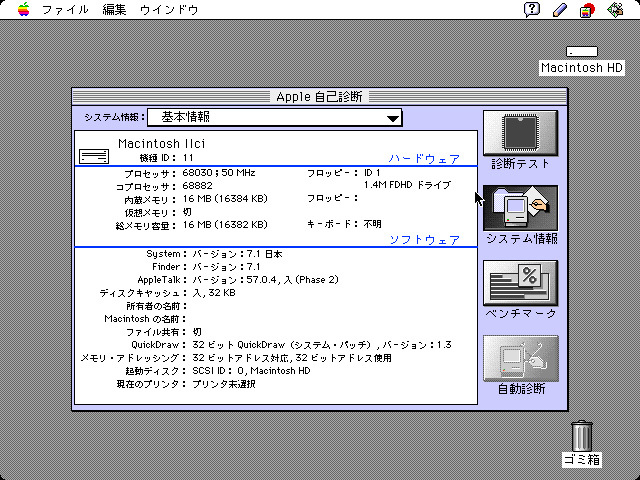Click the システム情報 caption under selected icon
Viewport: 640px width, 480px height.
(x=522, y=239)
